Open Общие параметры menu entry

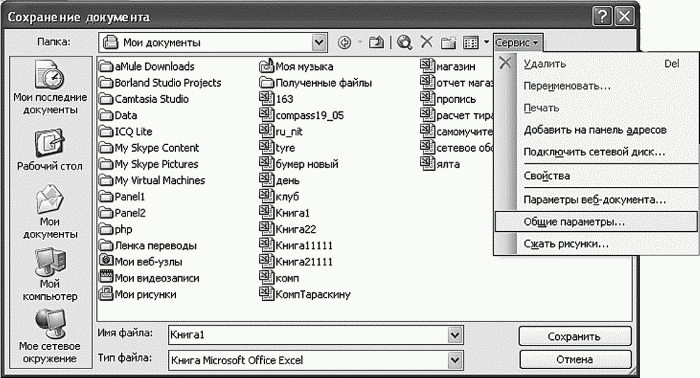(596, 222)
